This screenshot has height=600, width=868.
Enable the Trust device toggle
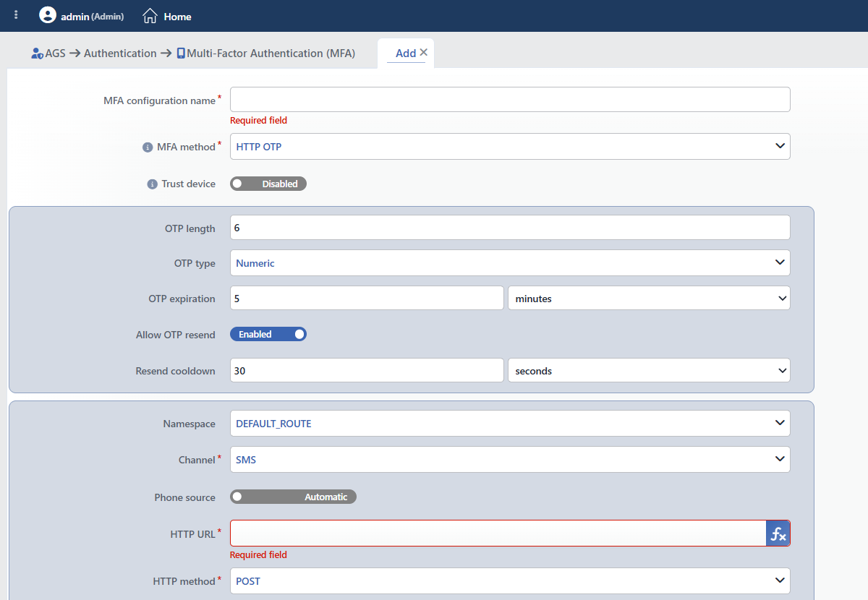coord(268,184)
